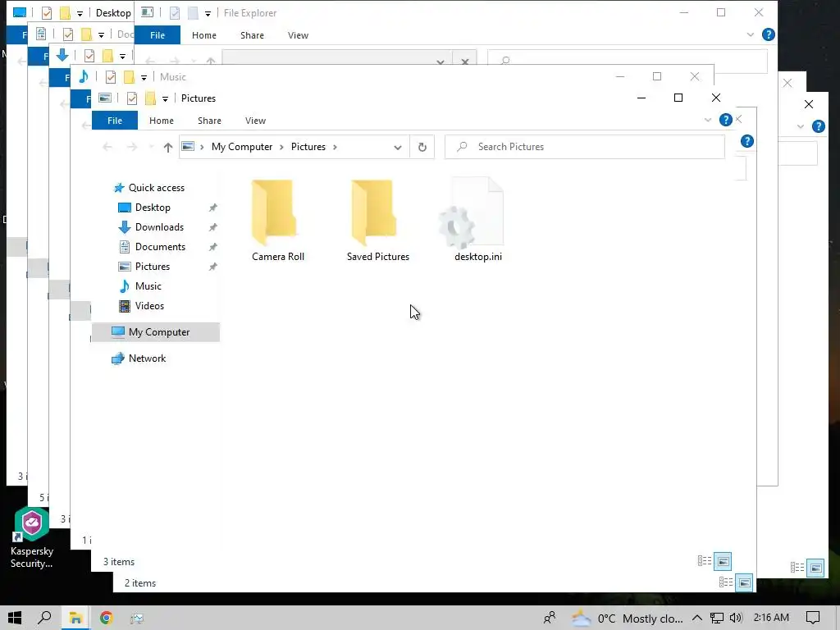This screenshot has height=630, width=840.
Task: Open Help in the Pictures window
Action: (725, 120)
